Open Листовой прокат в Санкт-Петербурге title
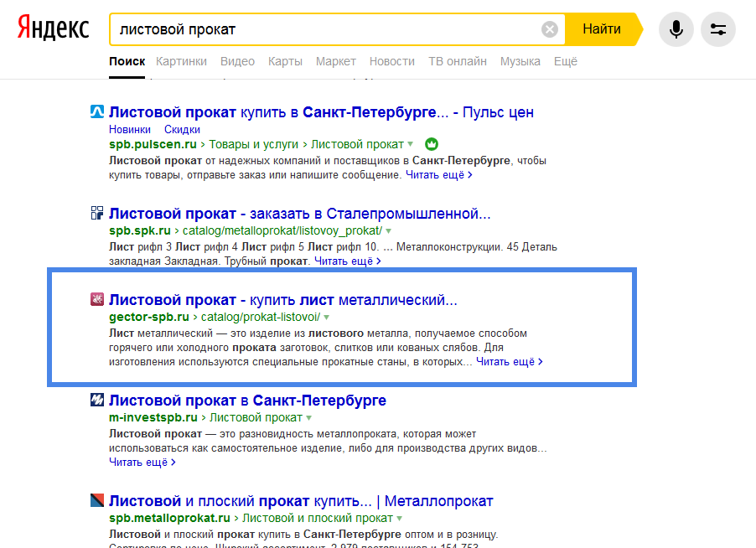This screenshot has width=756, height=548. coord(247,401)
